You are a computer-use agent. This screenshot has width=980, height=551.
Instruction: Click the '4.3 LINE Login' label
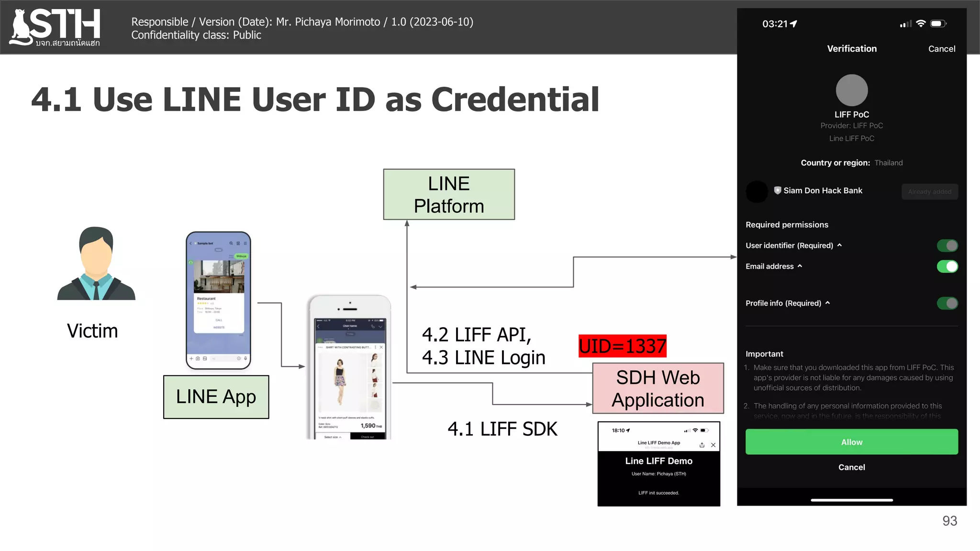click(x=483, y=358)
